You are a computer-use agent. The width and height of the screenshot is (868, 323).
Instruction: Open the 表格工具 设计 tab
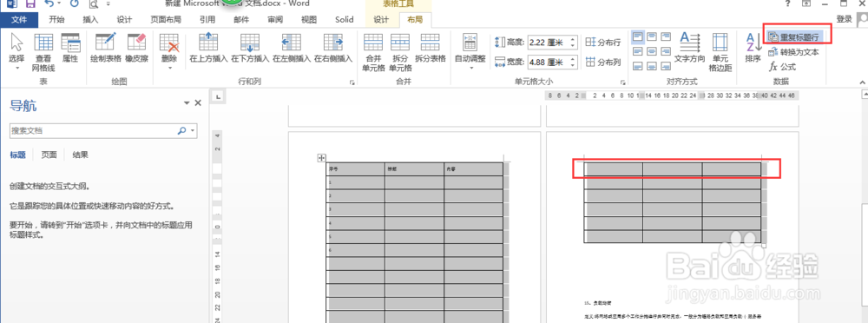click(381, 20)
